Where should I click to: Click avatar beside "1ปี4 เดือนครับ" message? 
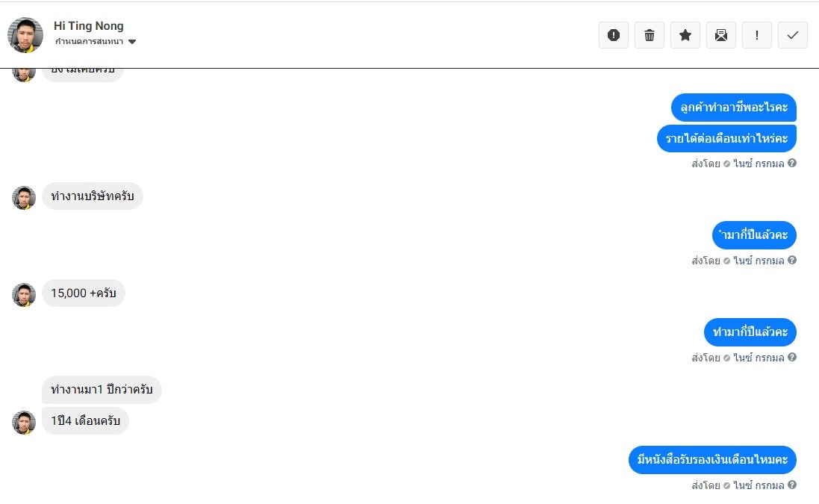pyautogui.click(x=24, y=423)
